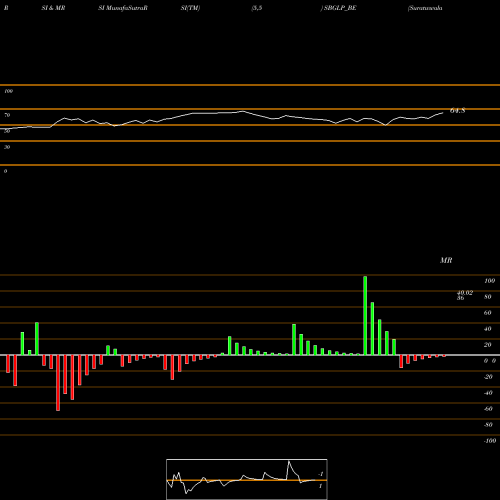Click the 40.02 value label near MR axis
The height and width of the screenshot is (500, 500).
tap(465, 292)
